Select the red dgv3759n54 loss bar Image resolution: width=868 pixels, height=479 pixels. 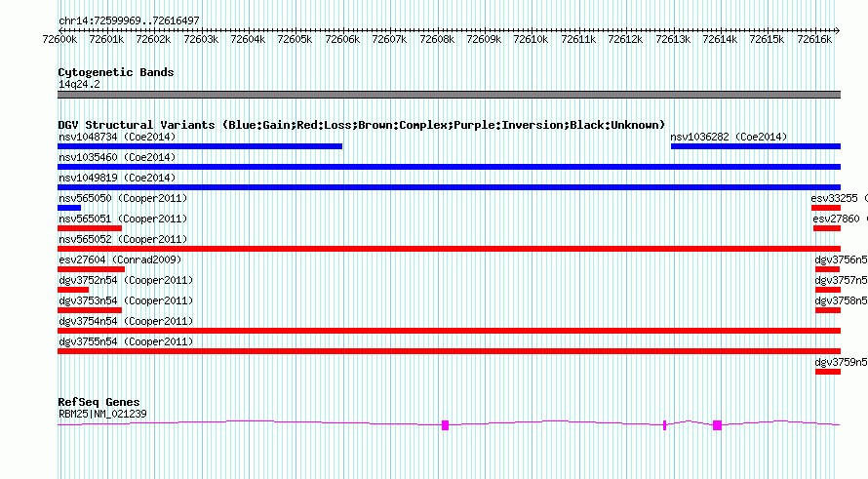[x=828, y=372]
